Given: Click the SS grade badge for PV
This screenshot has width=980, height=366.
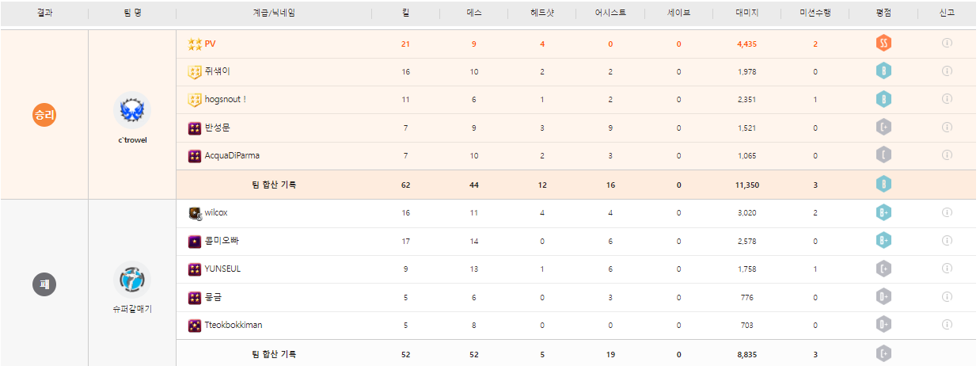Looking at the screenshot, I should (884, 44).
